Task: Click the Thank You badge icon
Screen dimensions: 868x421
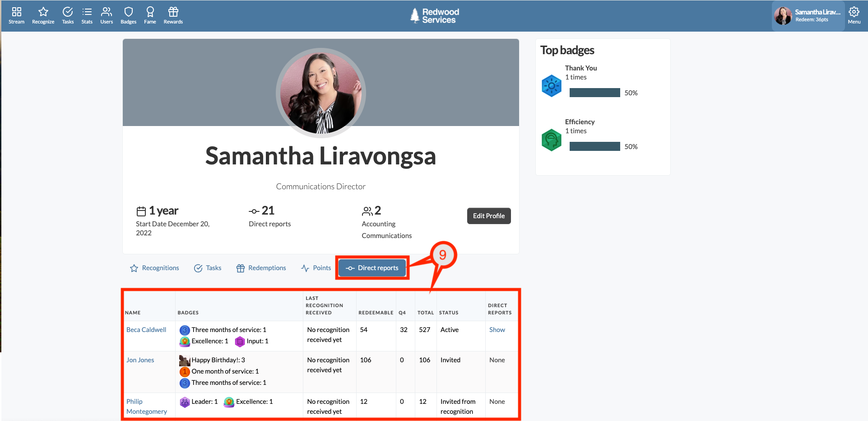Action: [x=552, y=86]
